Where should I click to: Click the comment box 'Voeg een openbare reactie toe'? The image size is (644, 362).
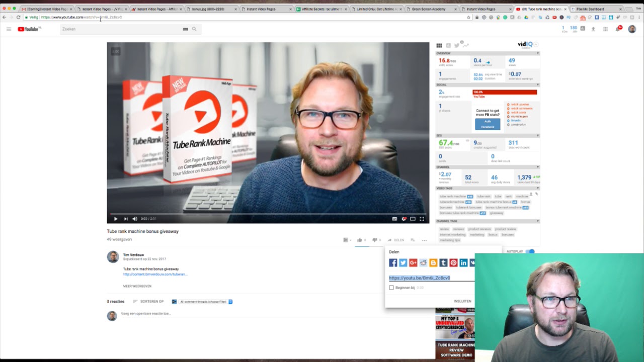tap(146, 314)
